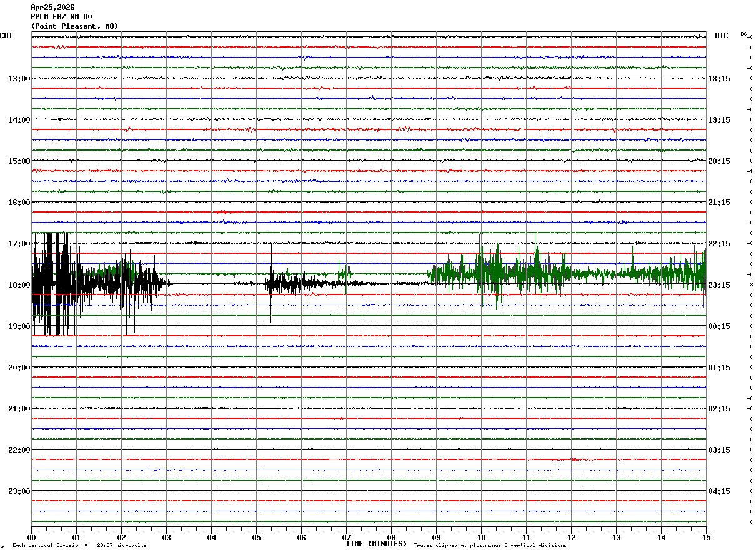Image resolution: width=756 pixels, height=554 pixels.
Task: Click the minute 15 tick on bottom axis
Action: 705,537
